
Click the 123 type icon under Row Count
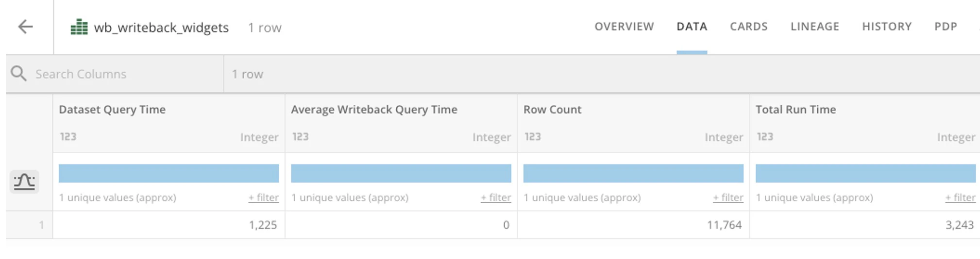(x=532, y=137)
